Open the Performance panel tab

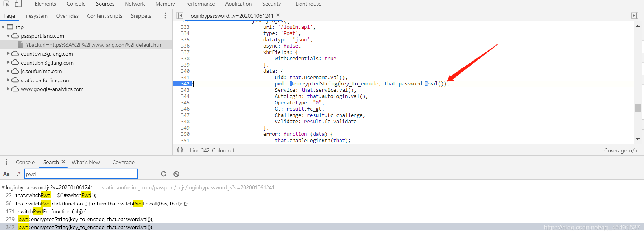[200, 4]
